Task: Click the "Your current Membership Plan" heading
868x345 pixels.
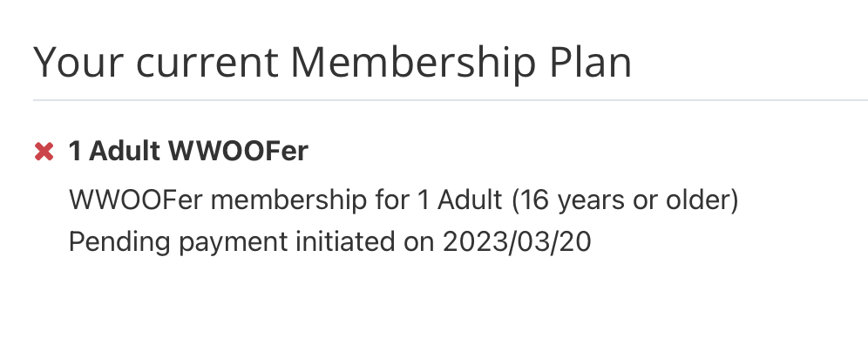Action: 332,63
